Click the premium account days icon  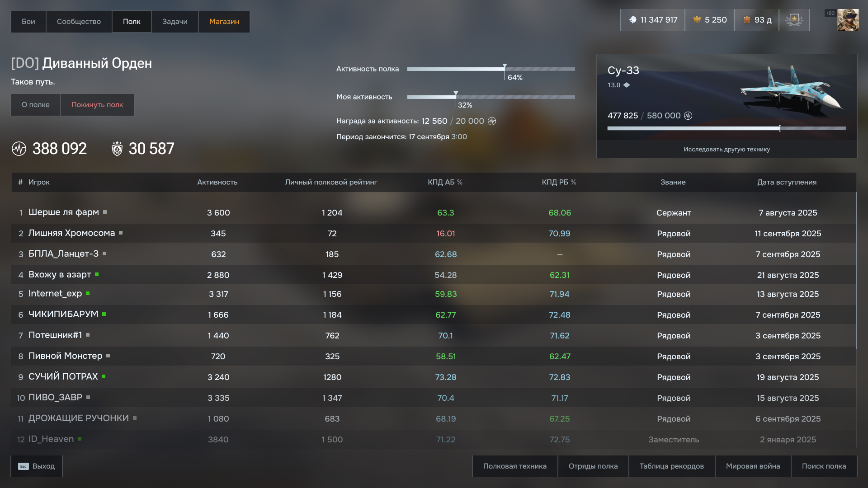click(x=747, y=20)
